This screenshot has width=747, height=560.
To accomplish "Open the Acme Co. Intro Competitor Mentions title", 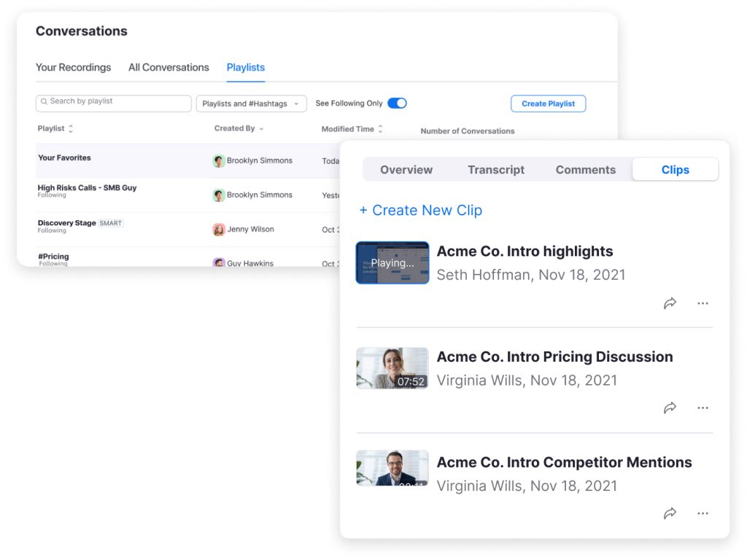I will click(565, 462).
